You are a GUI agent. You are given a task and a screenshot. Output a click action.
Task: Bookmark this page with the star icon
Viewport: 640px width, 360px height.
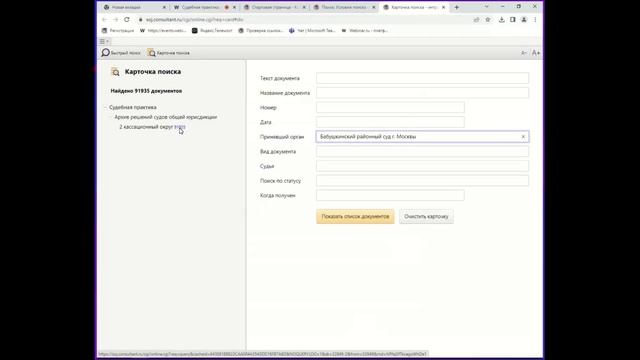[x=488, y=20]
